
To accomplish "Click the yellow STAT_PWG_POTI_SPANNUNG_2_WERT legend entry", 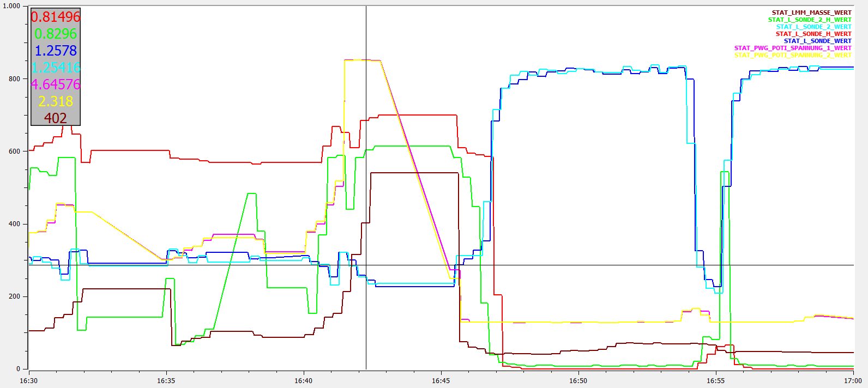I will click(x=792, y=55).
